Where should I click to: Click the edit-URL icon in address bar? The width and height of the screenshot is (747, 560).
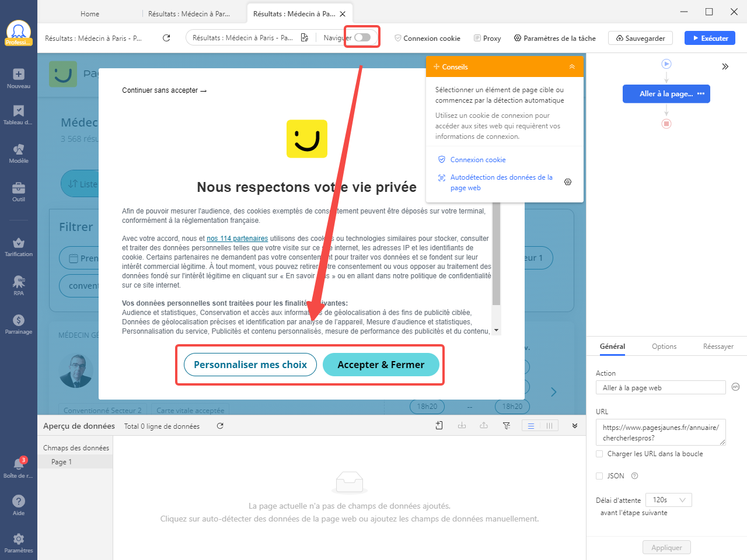click(304, 38)
